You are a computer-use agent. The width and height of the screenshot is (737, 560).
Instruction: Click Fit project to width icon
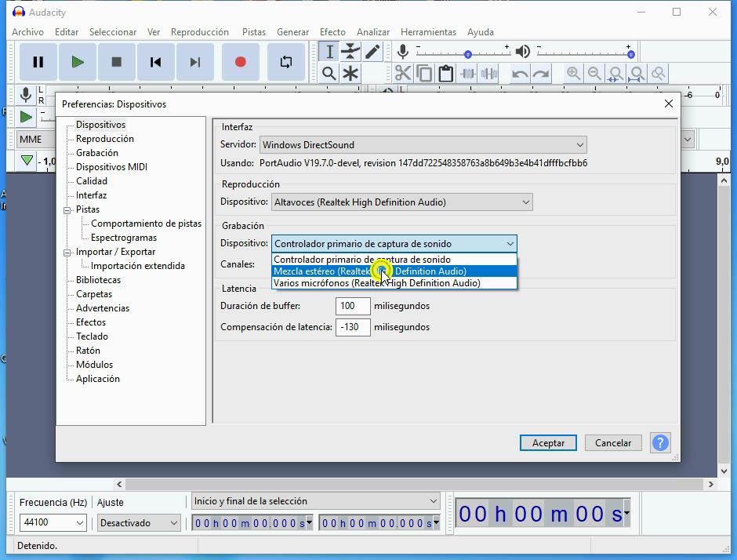tap(637, 74)
